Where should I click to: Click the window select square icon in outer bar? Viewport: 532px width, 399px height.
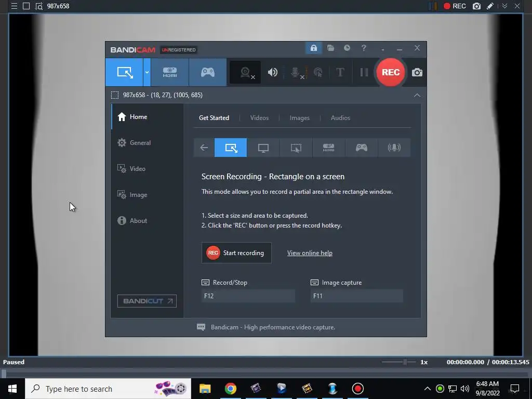[26, 6]
